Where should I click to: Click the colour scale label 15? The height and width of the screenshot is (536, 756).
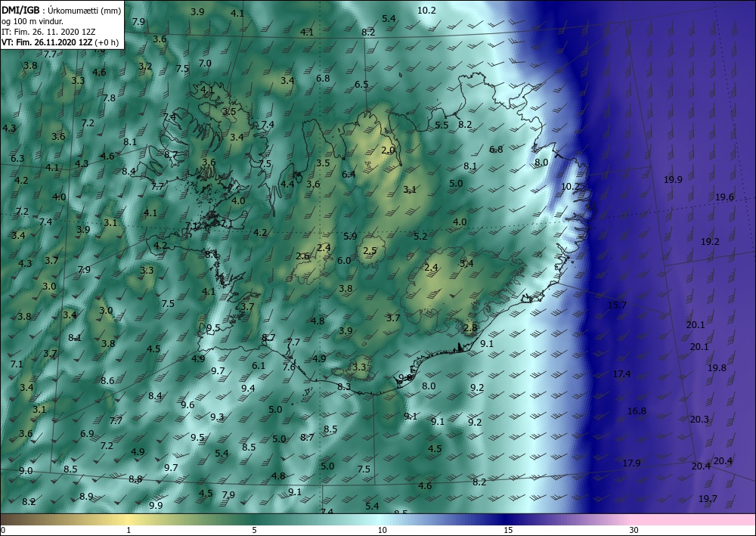click(x=508, y=531)
